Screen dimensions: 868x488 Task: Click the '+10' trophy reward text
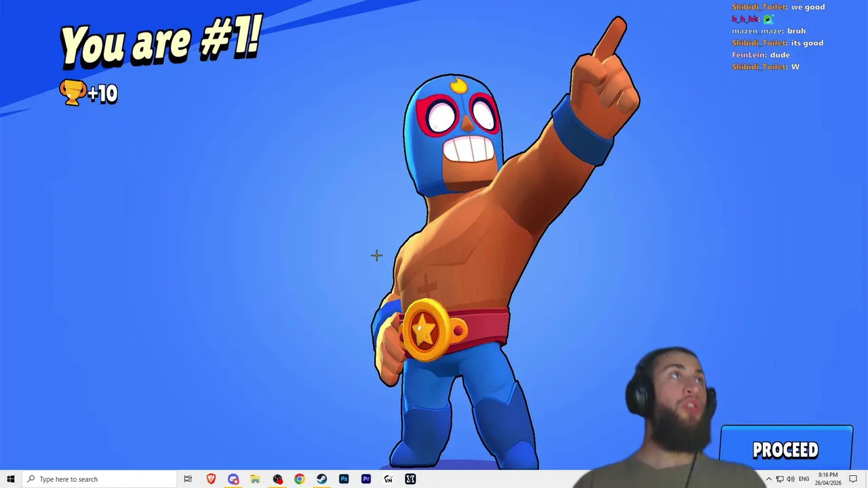pyautogui.click(x=103, y=94)
